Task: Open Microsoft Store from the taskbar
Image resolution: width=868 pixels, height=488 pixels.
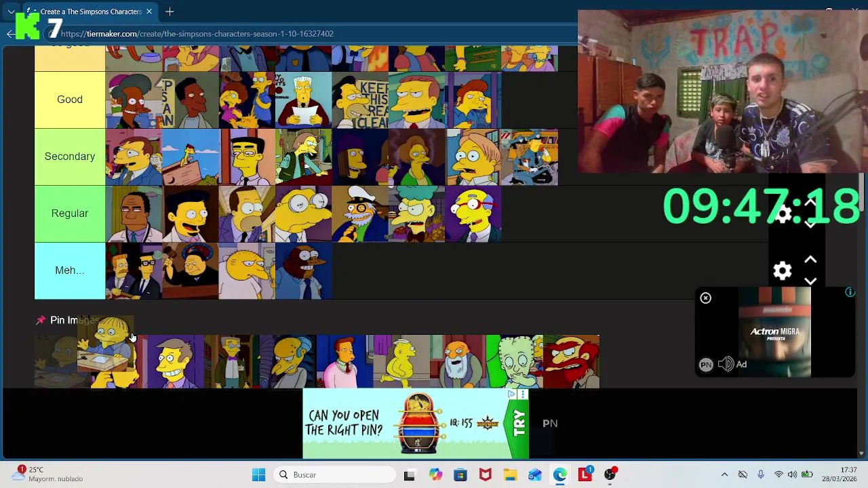Action: tap(460, 475)
